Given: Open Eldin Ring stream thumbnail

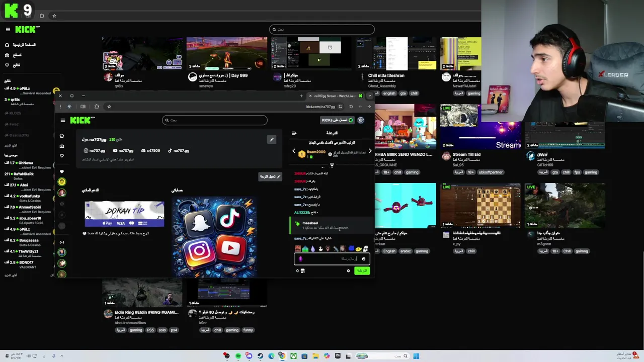Looking at the screenshot, I should click(142, 293).
